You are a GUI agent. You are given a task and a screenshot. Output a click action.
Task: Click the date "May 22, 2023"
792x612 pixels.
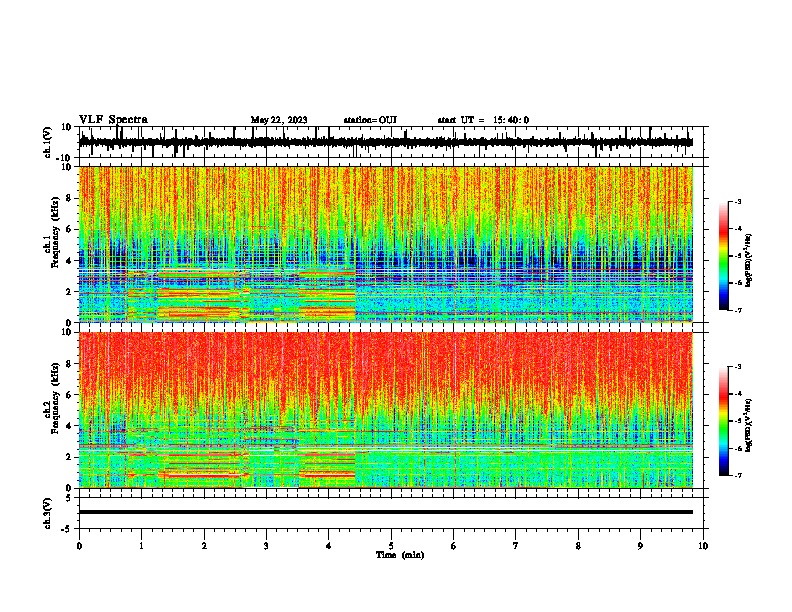279,120
